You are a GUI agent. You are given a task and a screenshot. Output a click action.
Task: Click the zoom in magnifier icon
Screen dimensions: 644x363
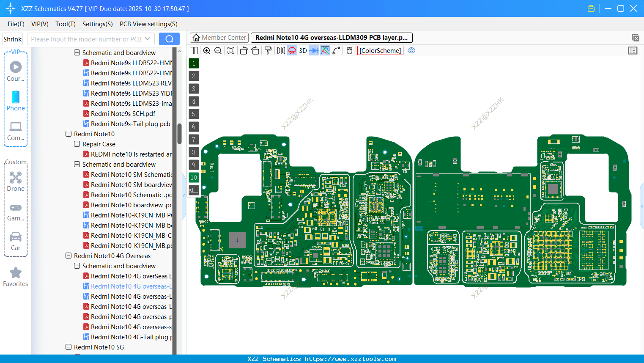pos(207,51)
